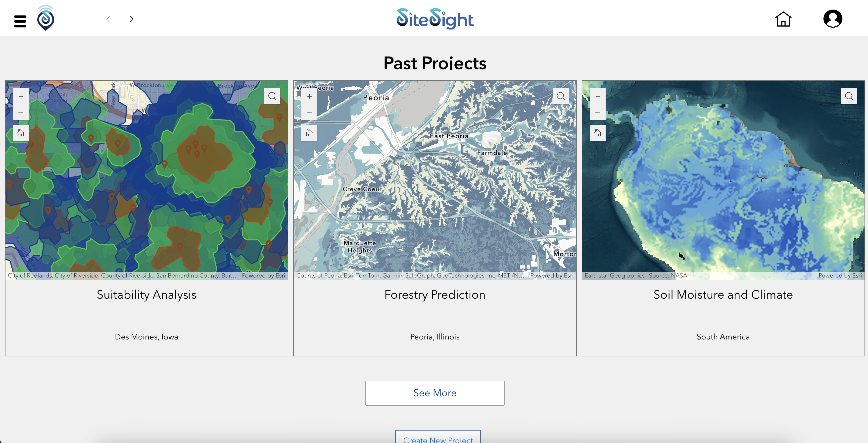Open the user profile icon
Viewport: 868px width, 443px height.
click(x=833, y=19)
